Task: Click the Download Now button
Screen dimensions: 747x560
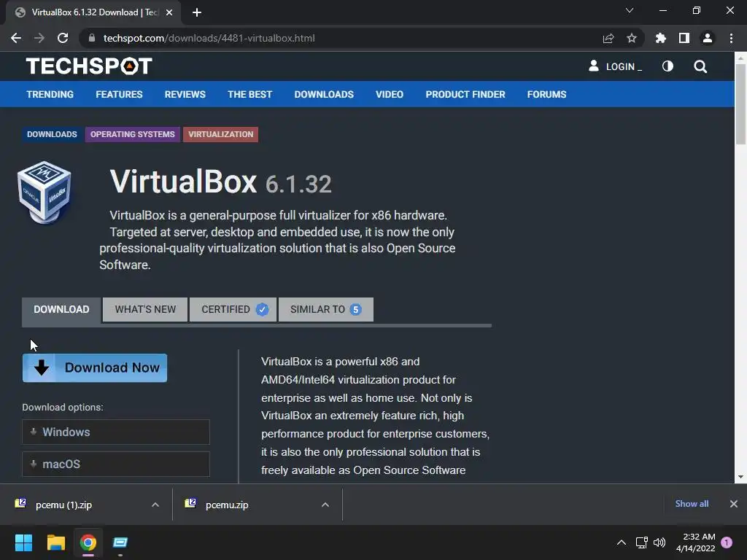Action: (x=95, y=367)
